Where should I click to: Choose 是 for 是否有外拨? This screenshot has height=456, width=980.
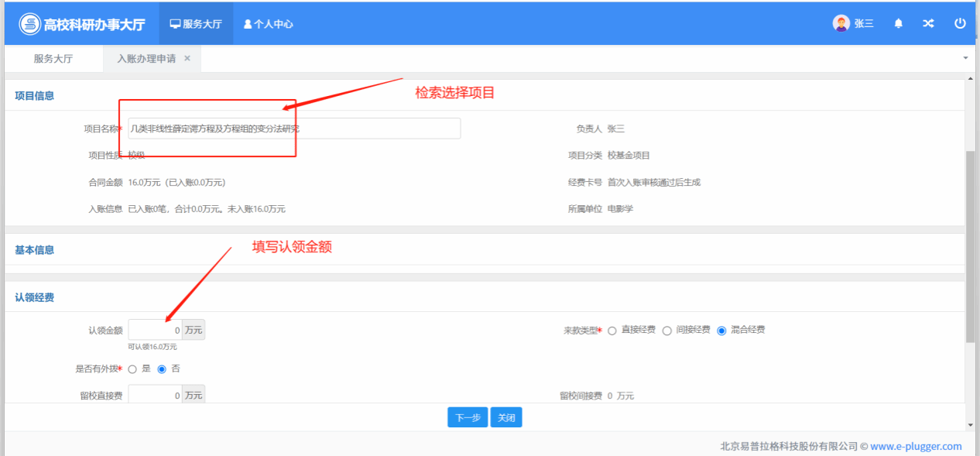pos(132,369)
